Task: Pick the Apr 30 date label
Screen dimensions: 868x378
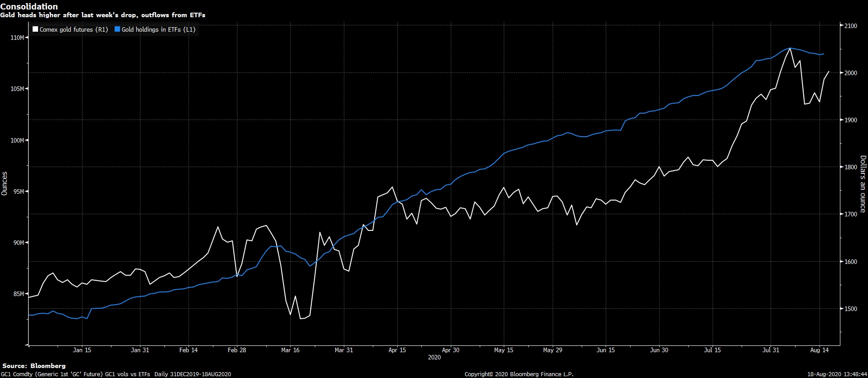Action: click(451, 350)
